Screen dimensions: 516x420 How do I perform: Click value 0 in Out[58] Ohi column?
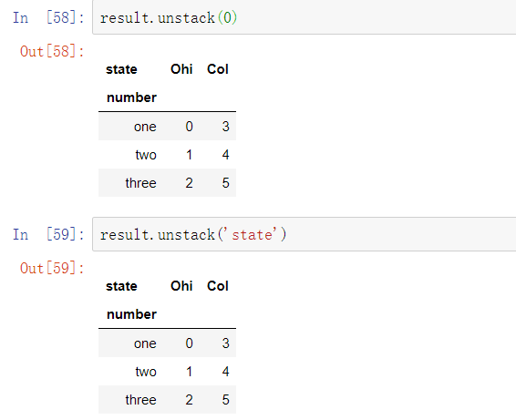[190, 127]
